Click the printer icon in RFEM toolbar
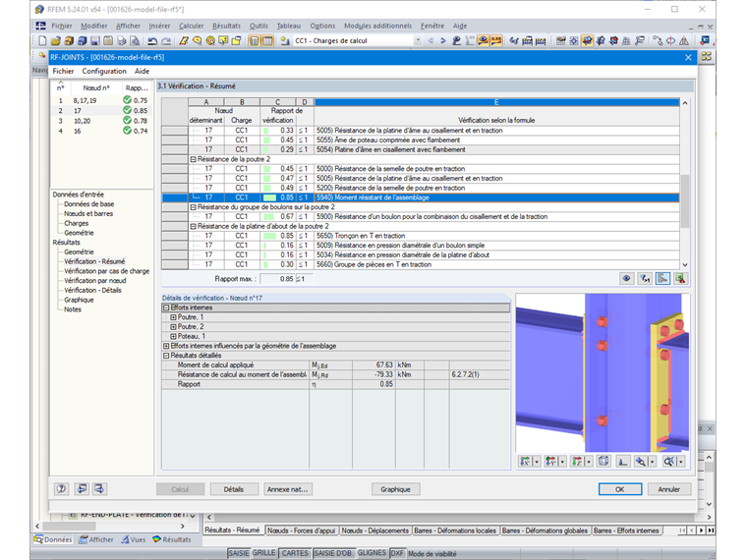This screenshot has width=747, height=560. [x=122, y=41]
